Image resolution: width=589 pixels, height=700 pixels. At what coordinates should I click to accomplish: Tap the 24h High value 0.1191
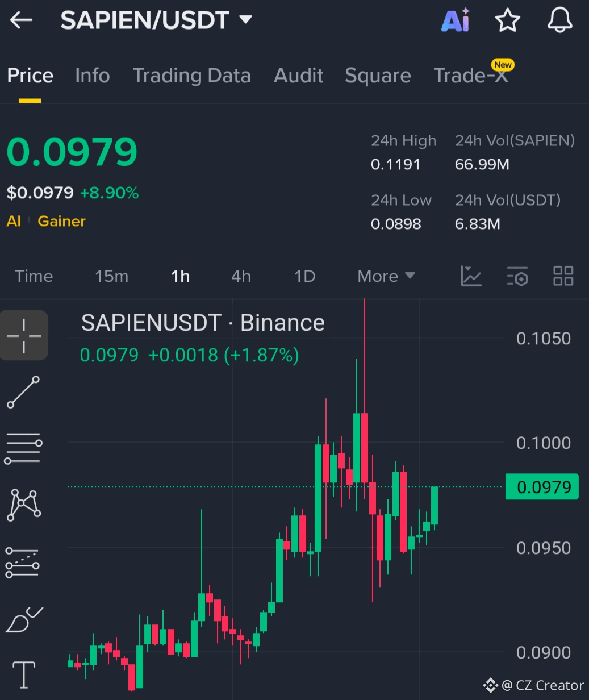pos(395,165)
